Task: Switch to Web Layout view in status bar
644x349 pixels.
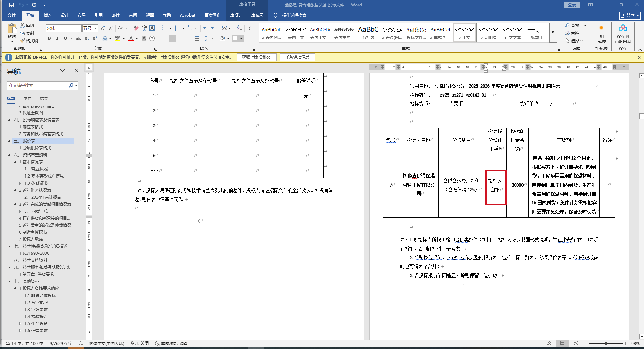Action: click(576, 343)
